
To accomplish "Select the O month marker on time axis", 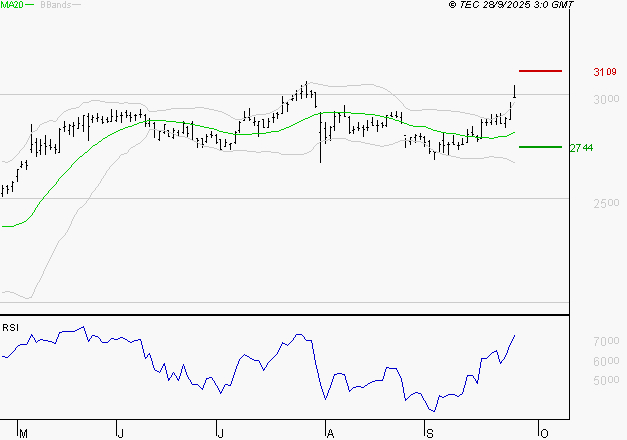I will click(542, 433).
